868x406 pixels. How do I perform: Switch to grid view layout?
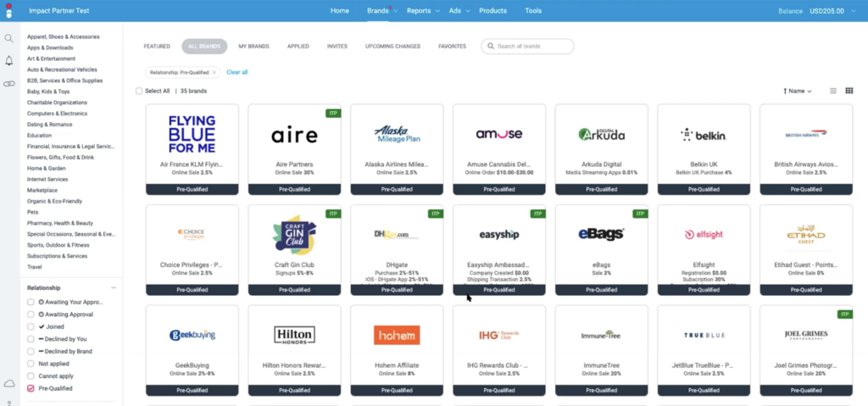pyautogui.click(x=849, y=91)
